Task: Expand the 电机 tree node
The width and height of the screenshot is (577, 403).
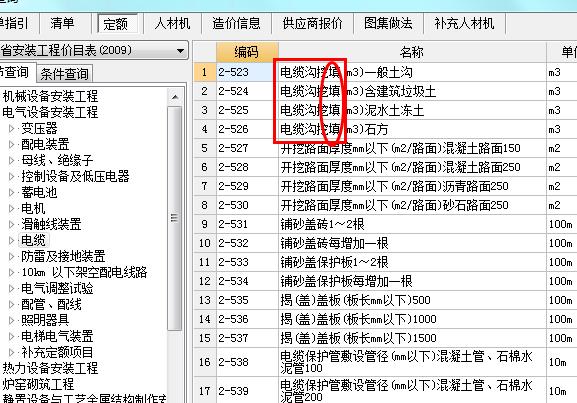Action: 11,208
